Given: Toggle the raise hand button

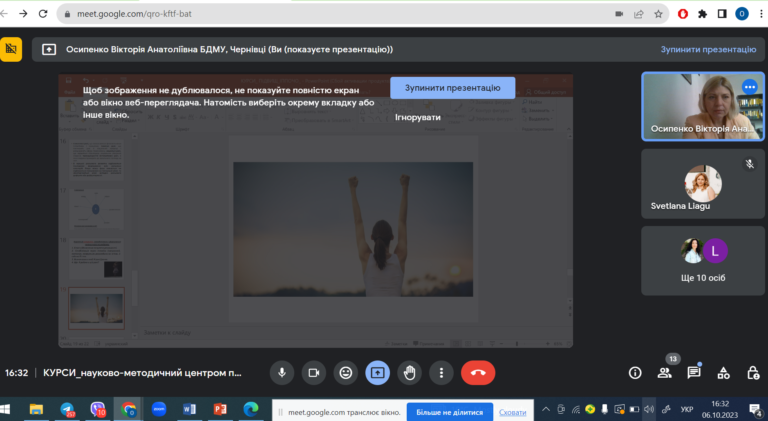Looking at the screenshot, I should 409,372.
